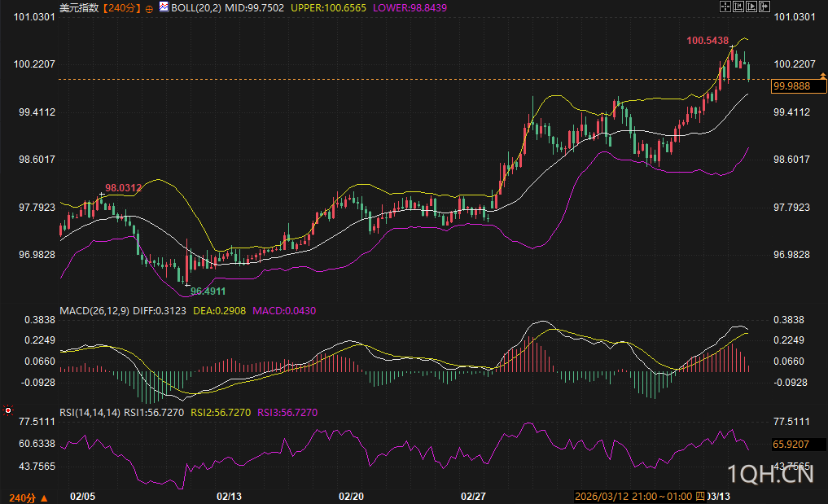The height and width of the screenshot is (504, 828).
Task: Click the orange double-arrow marker above the current price
Action: point(822,76)
